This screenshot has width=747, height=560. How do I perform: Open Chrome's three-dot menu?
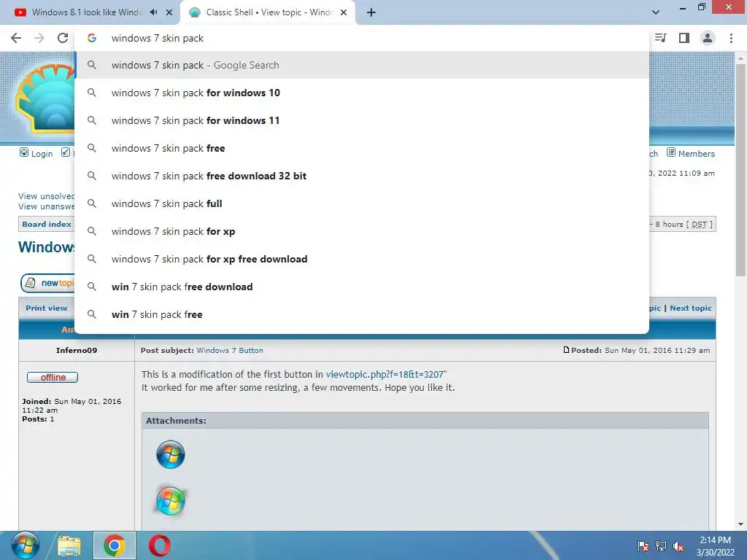tap(731, 38)
